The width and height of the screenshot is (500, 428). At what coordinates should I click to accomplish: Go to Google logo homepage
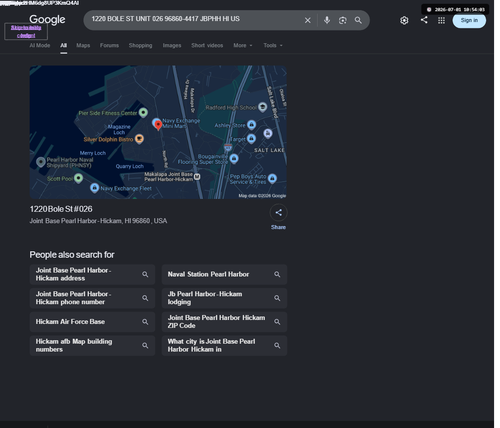coord(47,20)
